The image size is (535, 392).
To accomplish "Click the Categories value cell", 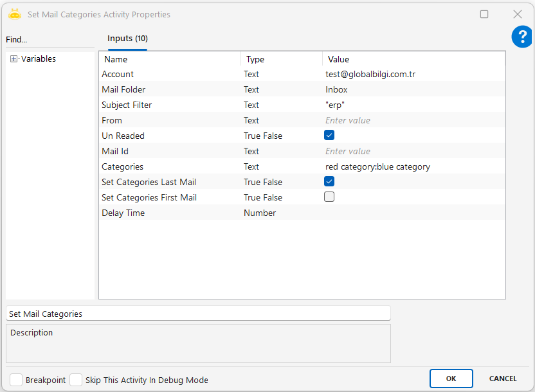I will pos(412,166).
